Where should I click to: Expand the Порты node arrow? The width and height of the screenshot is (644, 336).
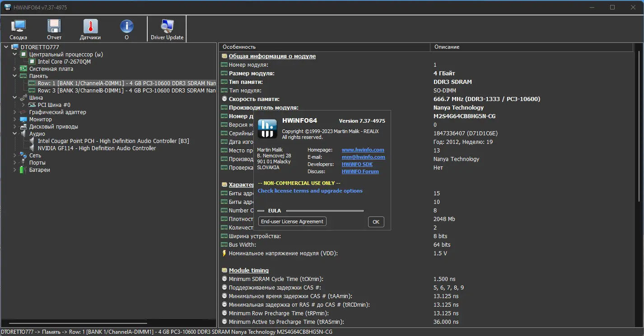(15, 162)
